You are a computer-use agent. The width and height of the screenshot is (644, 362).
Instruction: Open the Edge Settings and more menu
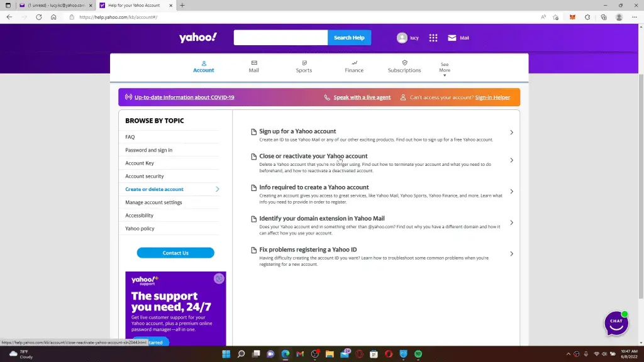tap(635, 17)
